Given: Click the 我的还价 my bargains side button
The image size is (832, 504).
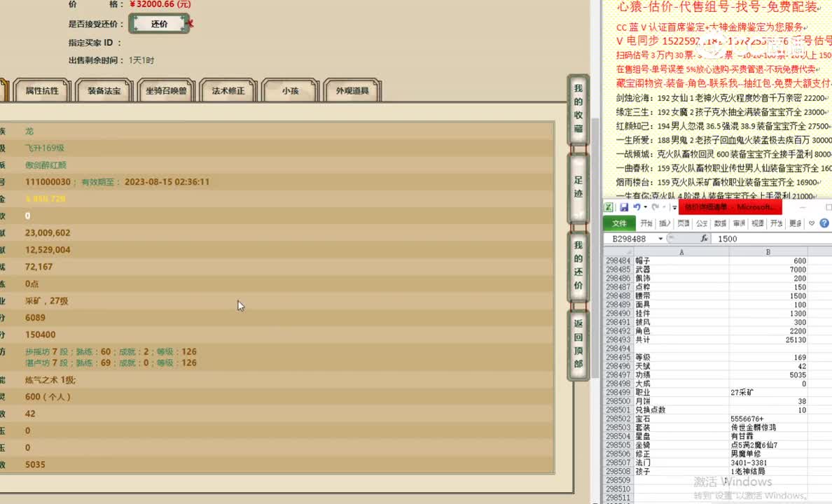Looking at the screenshot, I should (578, 265).
